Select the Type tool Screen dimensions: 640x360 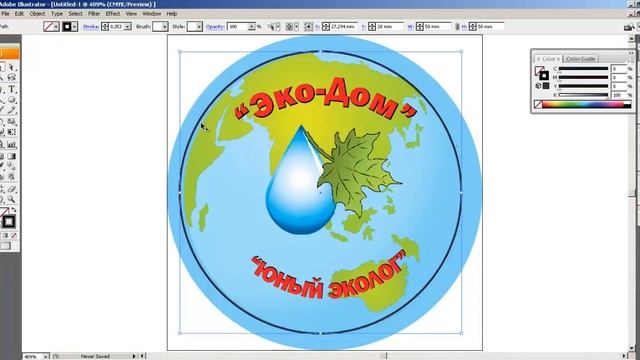(x=11, y=89)
